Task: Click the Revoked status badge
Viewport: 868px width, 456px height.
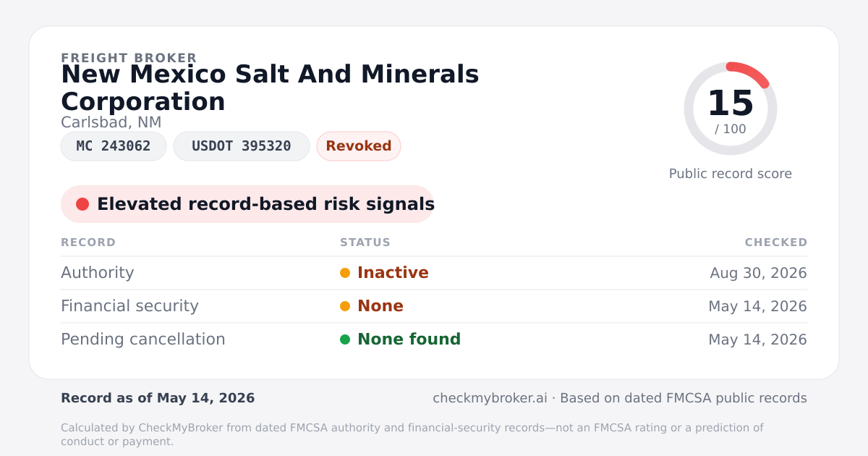Action: [359, 146]
